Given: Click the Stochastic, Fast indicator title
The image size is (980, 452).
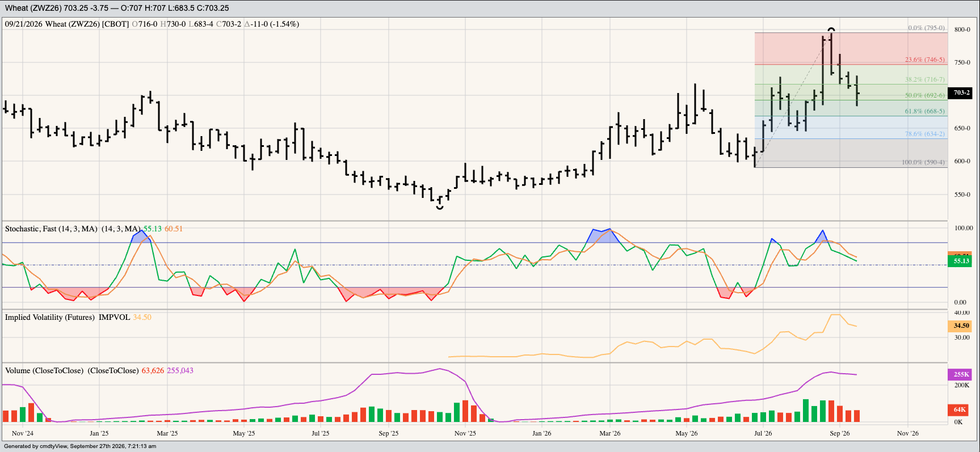Looking at the screenshot, I should pyautogui.click(x=51, y=229).
